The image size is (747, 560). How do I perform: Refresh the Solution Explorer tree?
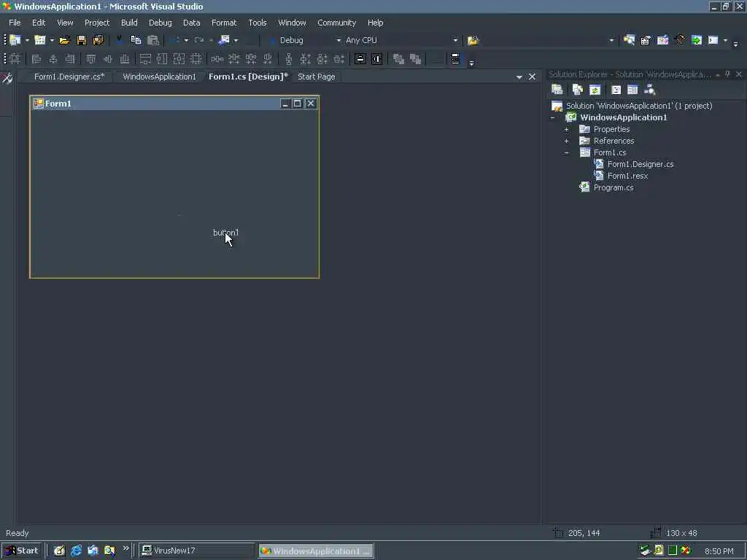point(595,90)
